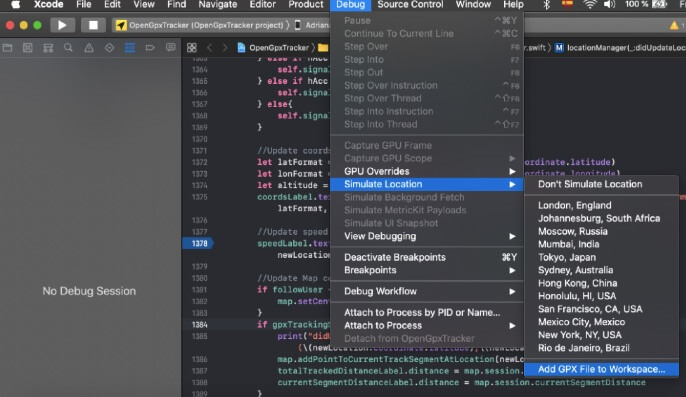Viewport: 686px width, 397px height.
Task: Expand the Debug Workflow submenu
Action: pos(427,292)
